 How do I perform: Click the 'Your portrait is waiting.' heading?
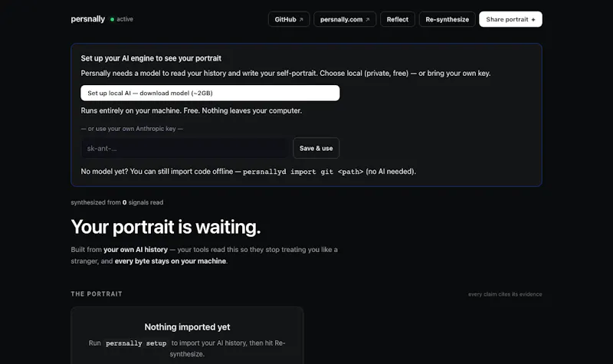pos(166,227)
